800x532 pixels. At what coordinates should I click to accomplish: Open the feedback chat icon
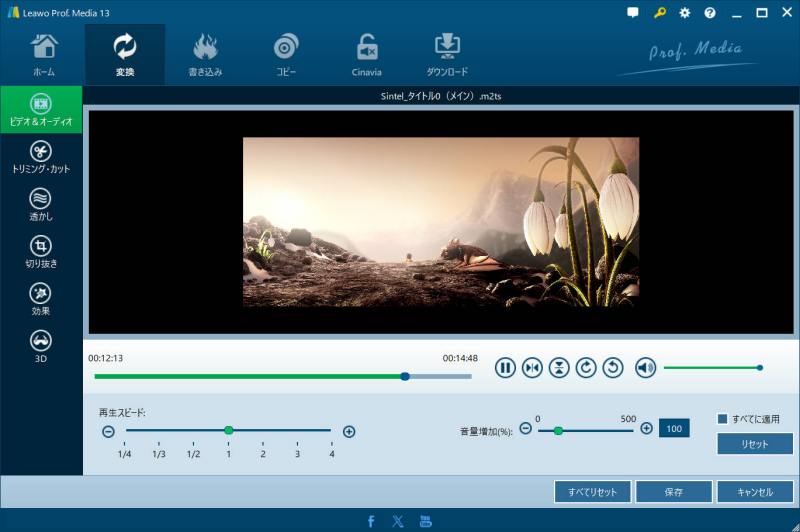pyautogui.click(x=633, y=13)
